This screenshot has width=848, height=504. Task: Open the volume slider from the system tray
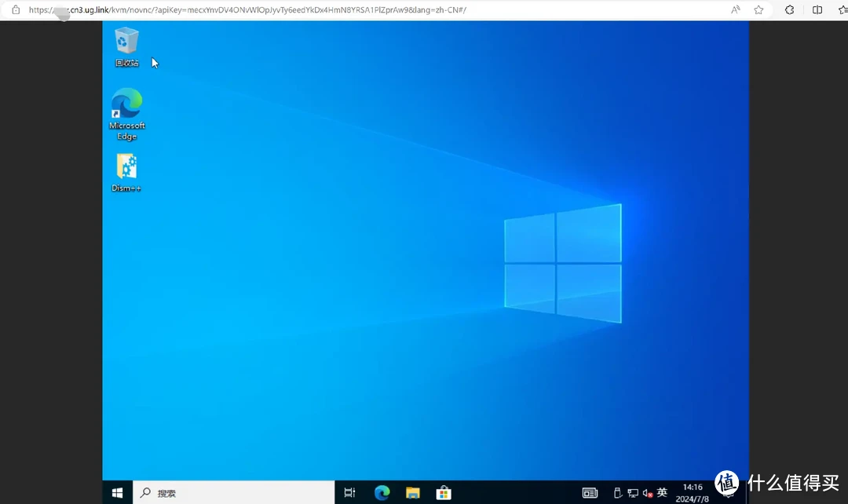(x=647, y=492)
